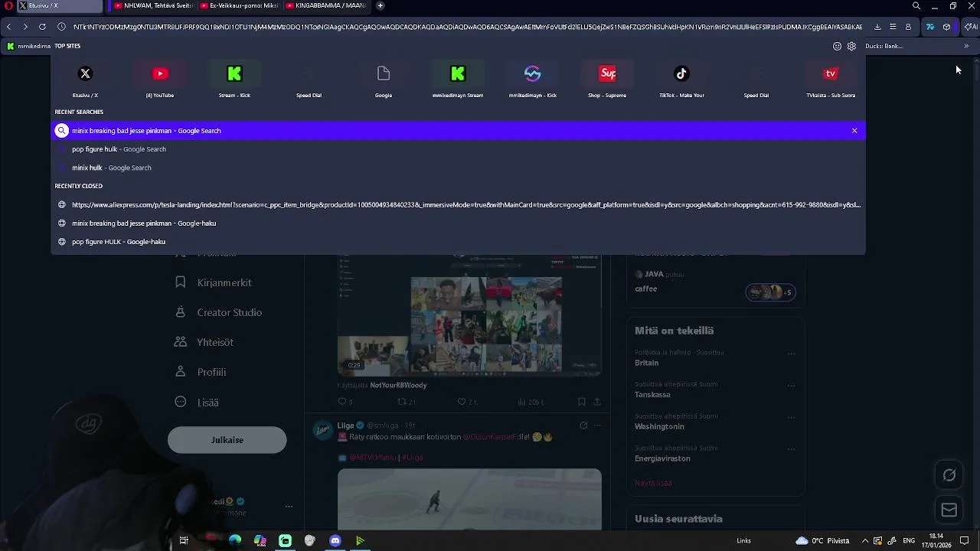This screenshot has width=980, height=551.
Task: Play the NotYourRBWoody video thumbnail
Action: [469, 315]
